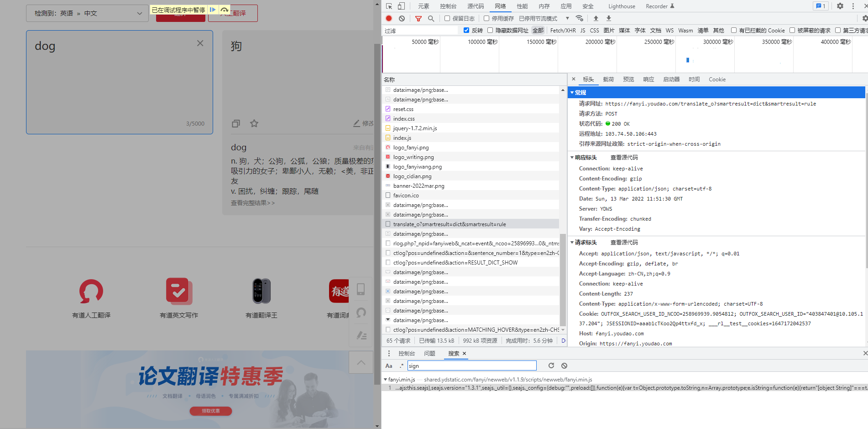Switch to the Elements tab
Screen dimensions: 868x429
point(424,6)
